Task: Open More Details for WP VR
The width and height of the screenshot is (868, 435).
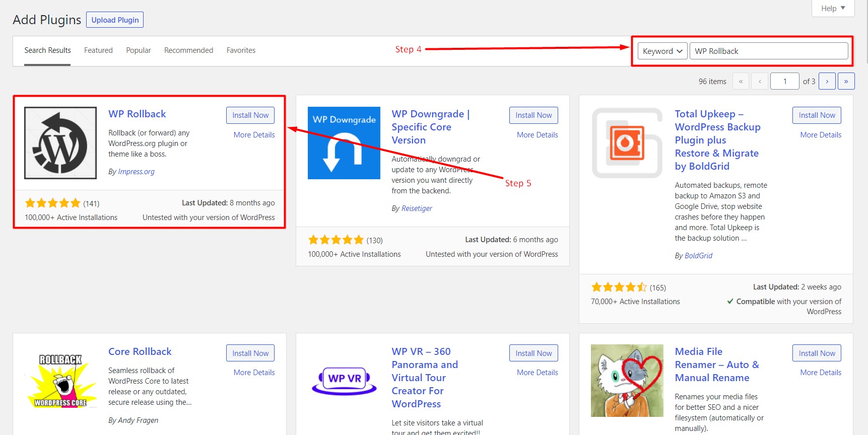Action: pyautogui.click(x=537, y=373)
